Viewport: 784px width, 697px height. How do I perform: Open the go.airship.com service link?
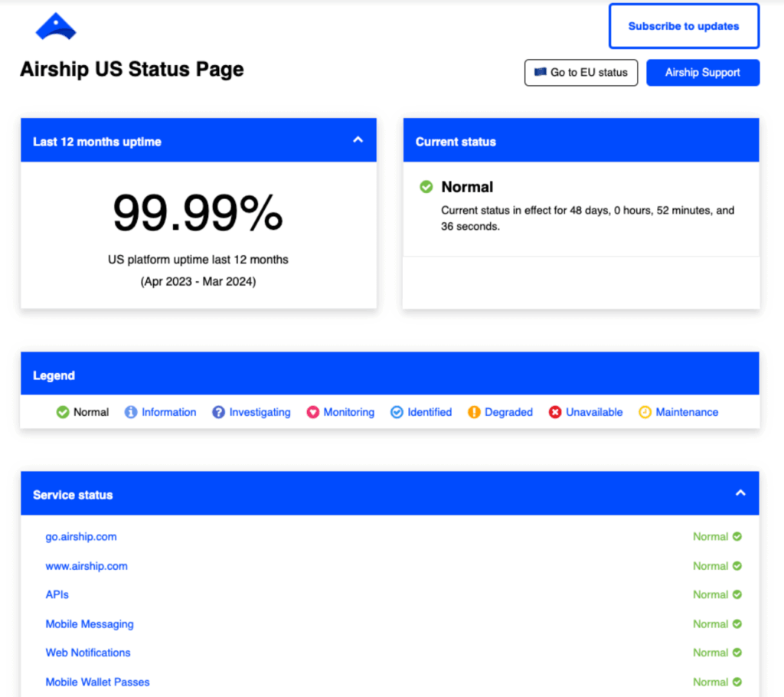pyautogui.click(x=81, y=537)
